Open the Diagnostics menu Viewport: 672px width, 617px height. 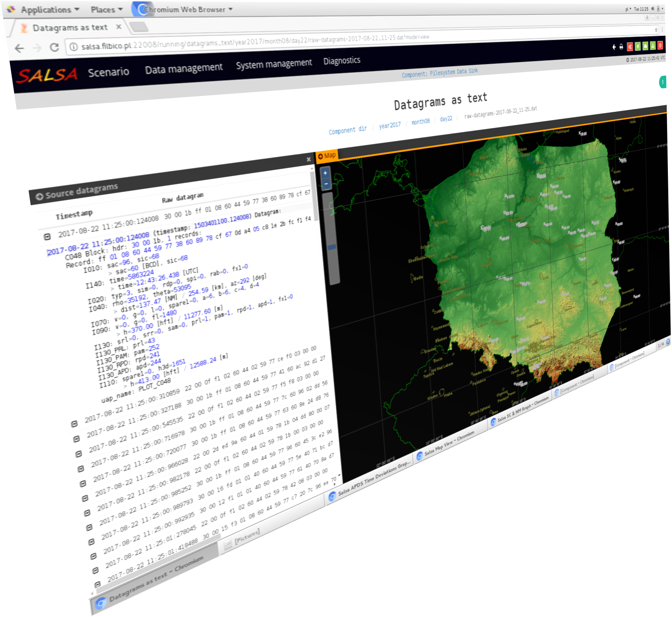tap(342, 61)
